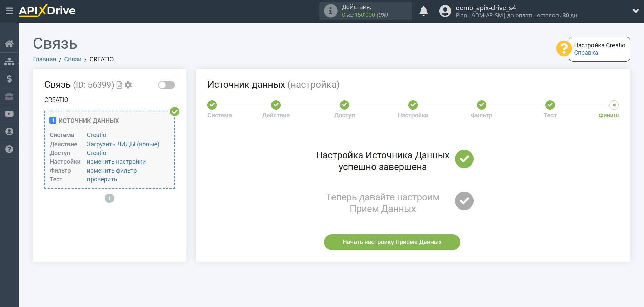Enable the connection toggle switch
The width and height of the screenshot is (644, 307).
coord(166,85)
